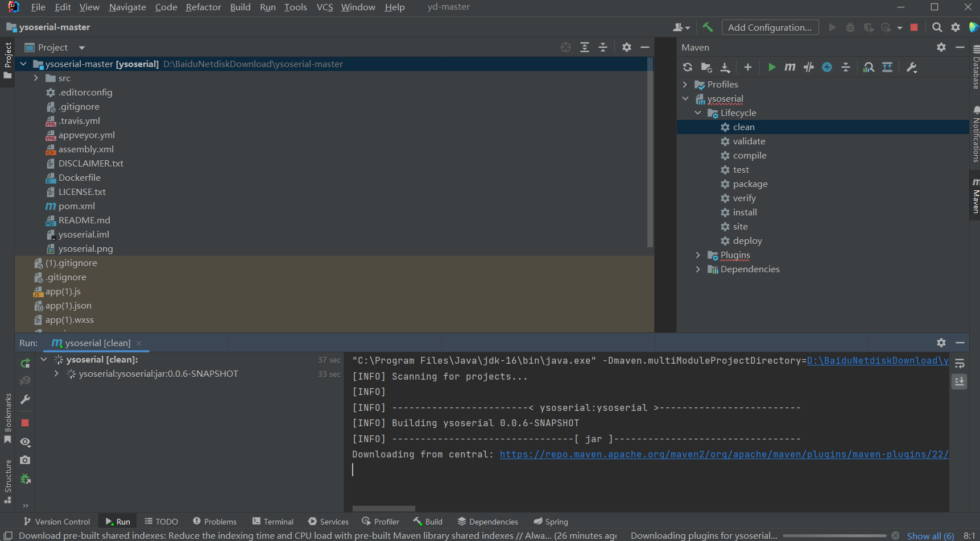The width and height of the screenshot is (980, 541).
Task: Open Maven settings wrench
Action: [912, 67]
